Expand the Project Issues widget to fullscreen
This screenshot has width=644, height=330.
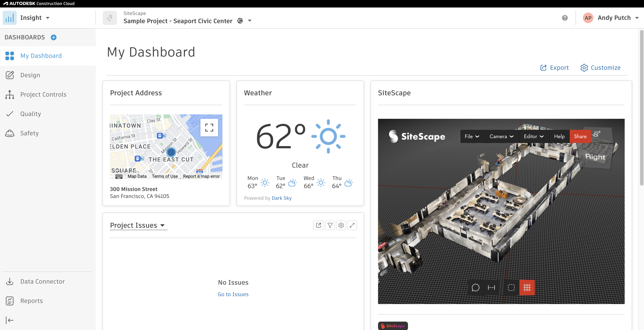pos(352,225)
